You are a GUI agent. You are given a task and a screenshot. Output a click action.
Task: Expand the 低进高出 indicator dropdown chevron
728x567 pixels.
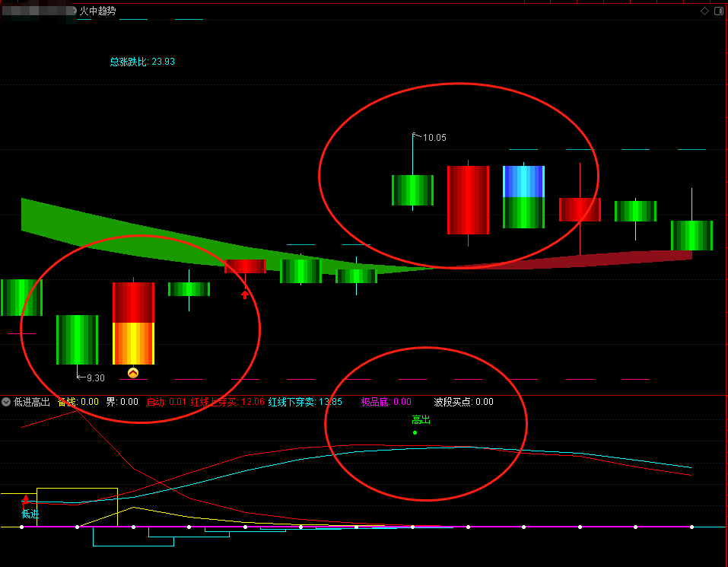click(x=6, y=402)
